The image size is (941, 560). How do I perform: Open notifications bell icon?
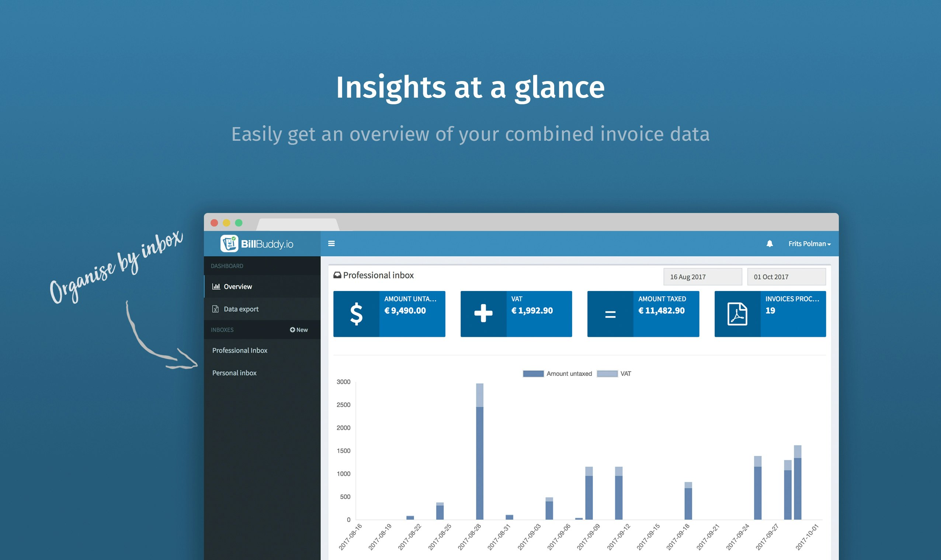click(x=769, y=244)
